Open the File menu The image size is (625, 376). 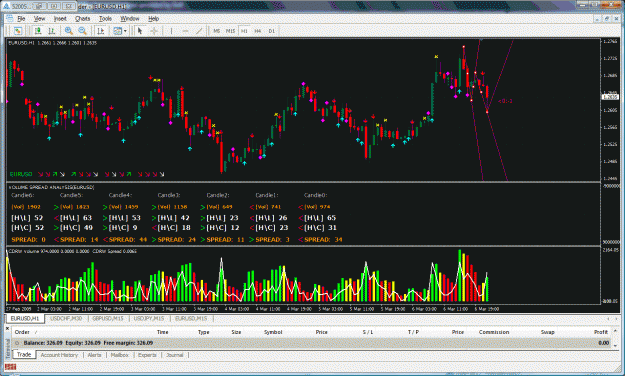[x=21, y=19]
